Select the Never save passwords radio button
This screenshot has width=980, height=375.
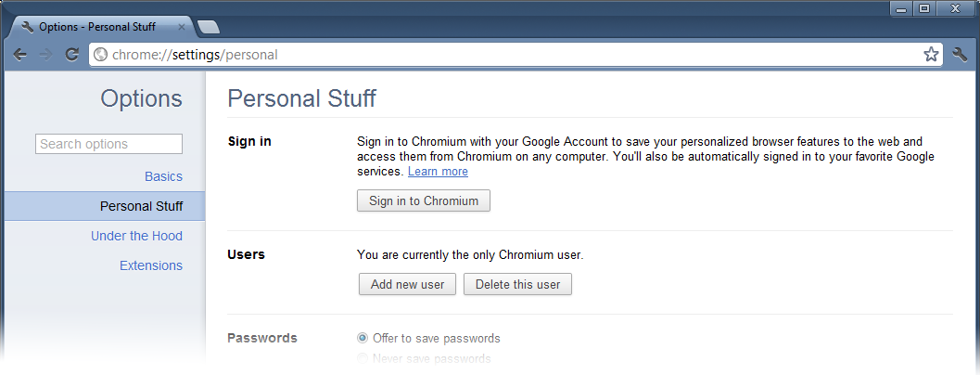(363, 358)
